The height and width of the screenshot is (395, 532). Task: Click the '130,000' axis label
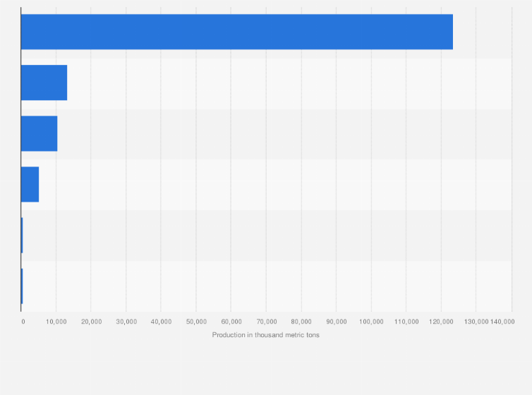[x=476, y=322]
